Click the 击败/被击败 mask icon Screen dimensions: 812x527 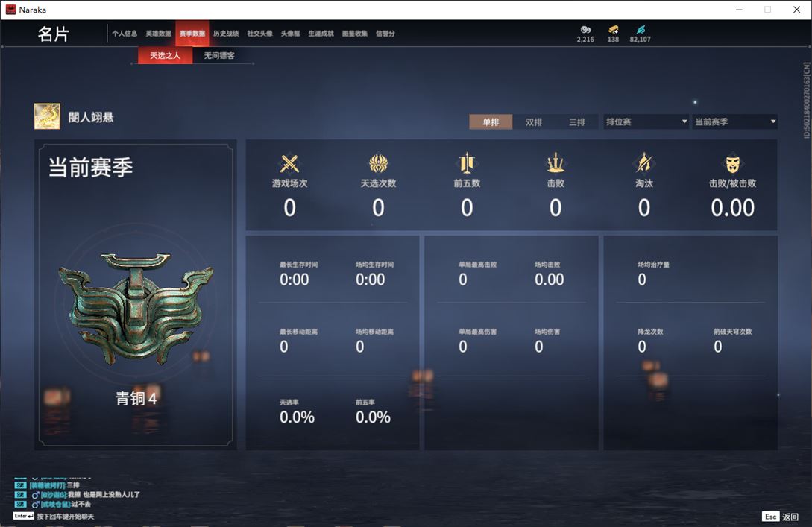pos(733,164)
